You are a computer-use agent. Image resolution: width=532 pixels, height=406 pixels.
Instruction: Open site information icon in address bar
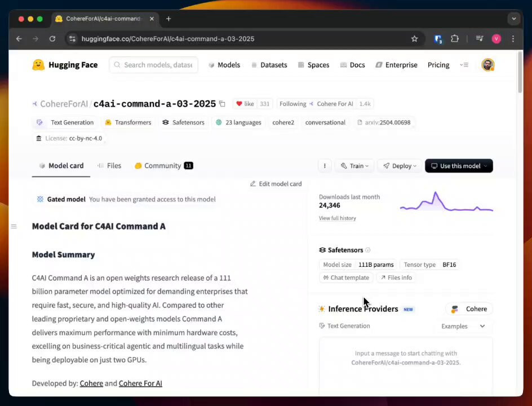click(x=72, y=39)
